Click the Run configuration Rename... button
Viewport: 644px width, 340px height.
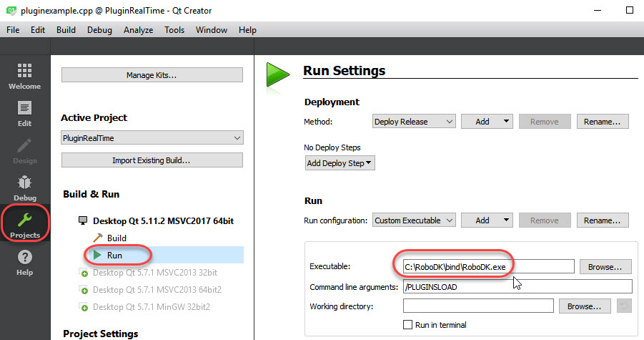603,220
